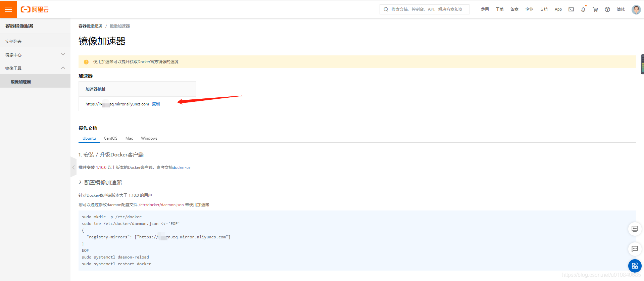Select 镜像加速器 in the sidebar
This screenshot has width=644, height=281.
tap(35, 82)
